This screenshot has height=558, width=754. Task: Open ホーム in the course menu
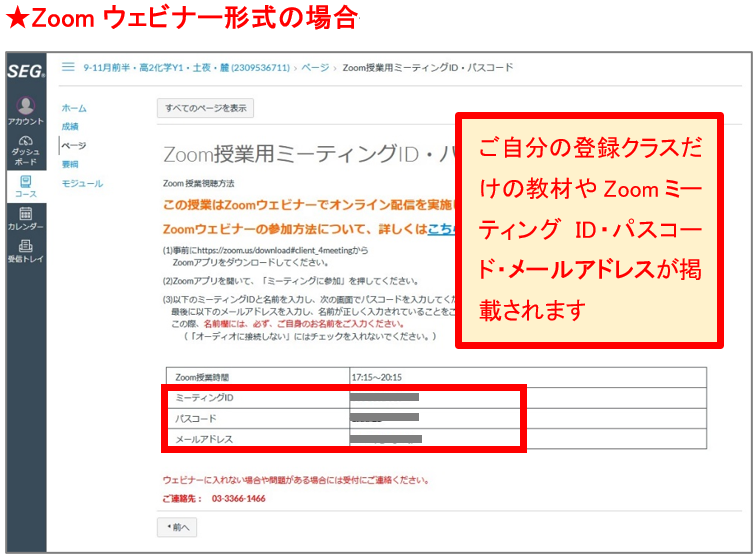coord(74,108)
